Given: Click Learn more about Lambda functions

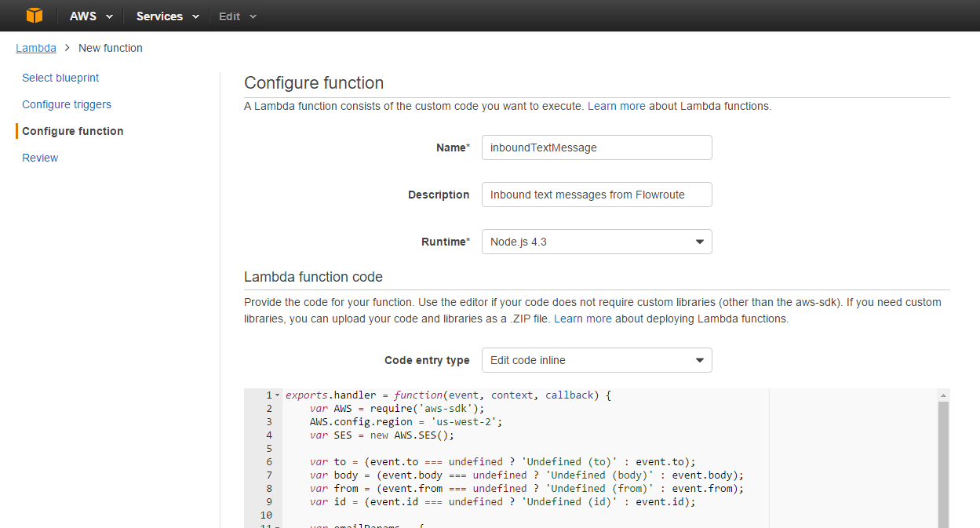Looking at the screenshot, I should (x=617, y=106).
